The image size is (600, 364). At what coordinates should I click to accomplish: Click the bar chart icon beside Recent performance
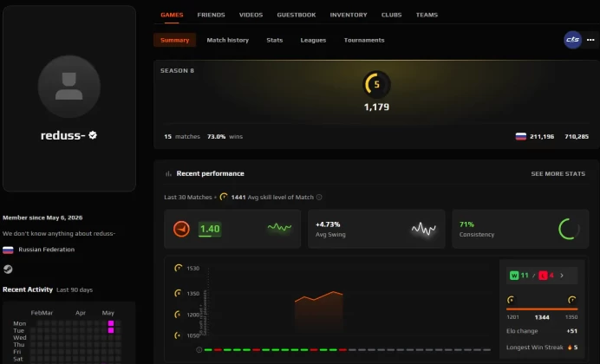(168, 173)
